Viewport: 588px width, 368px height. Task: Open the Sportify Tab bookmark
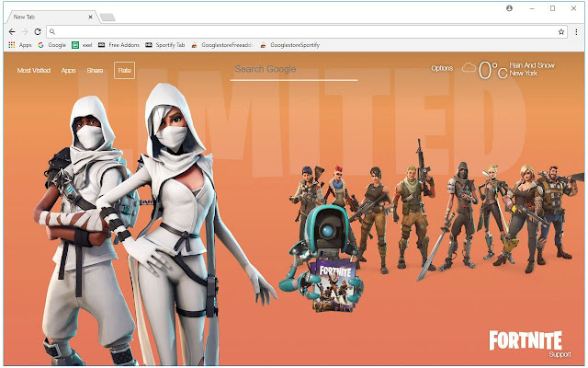coord(165,45)
